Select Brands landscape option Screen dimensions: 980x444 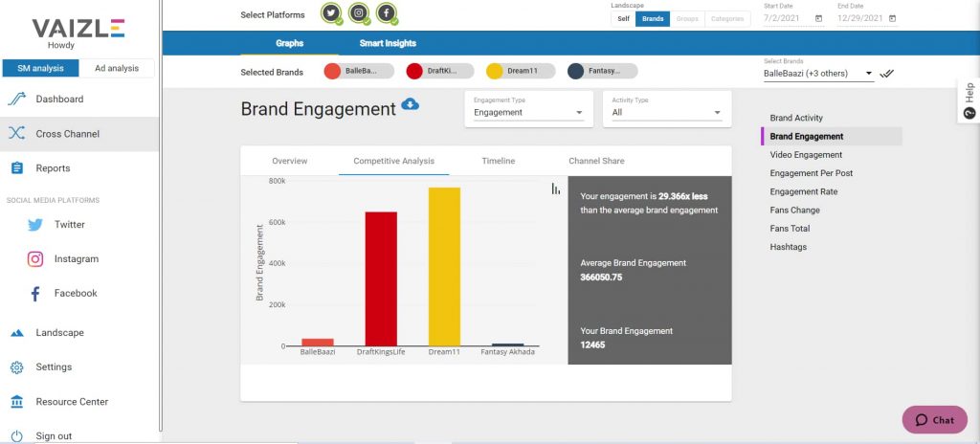click(x=653, y=19)
